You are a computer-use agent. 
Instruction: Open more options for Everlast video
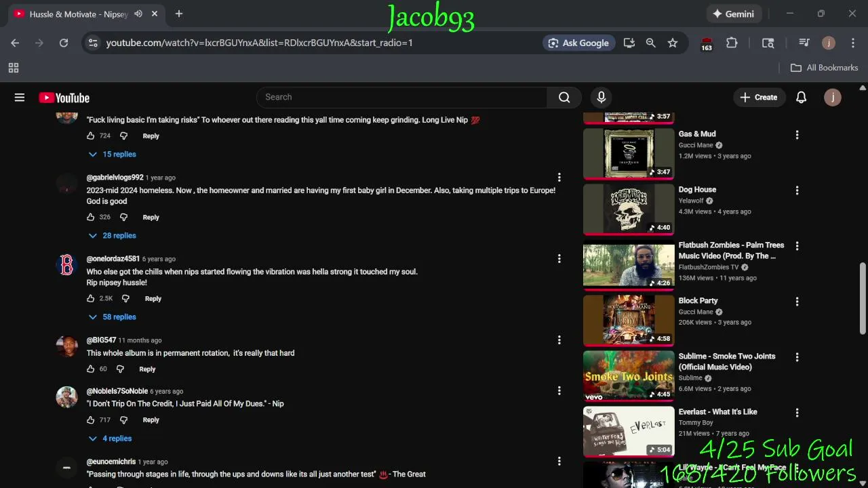click(x=797, y=413)
